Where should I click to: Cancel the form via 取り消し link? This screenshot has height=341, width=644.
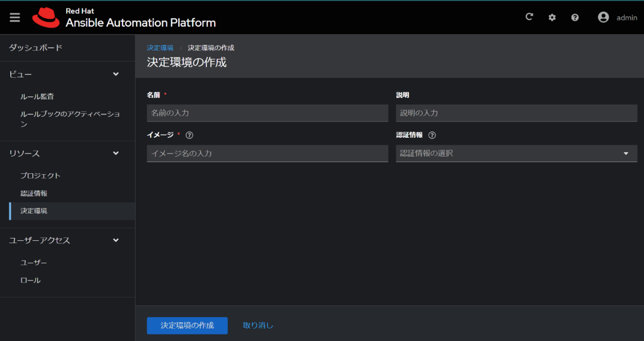tap(258, 325)
